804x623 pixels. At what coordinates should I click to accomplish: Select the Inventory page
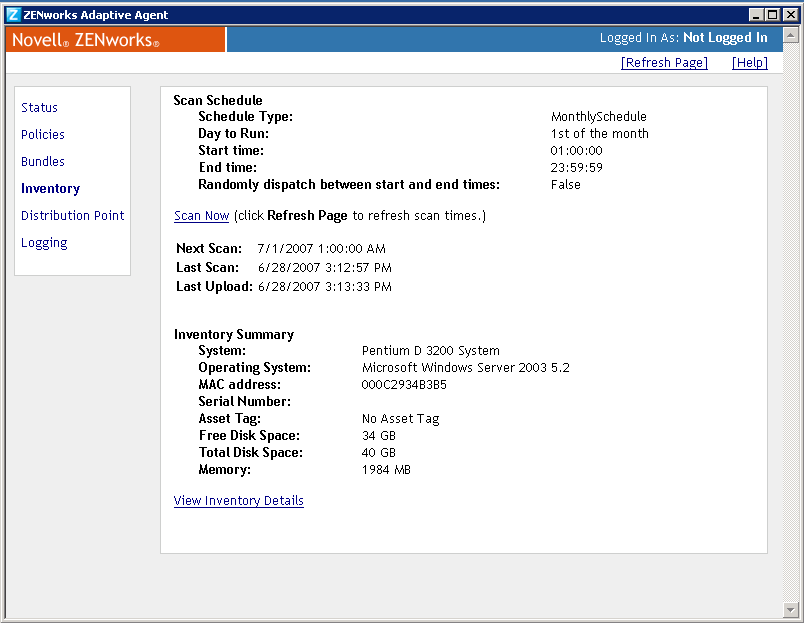point(51,189)
